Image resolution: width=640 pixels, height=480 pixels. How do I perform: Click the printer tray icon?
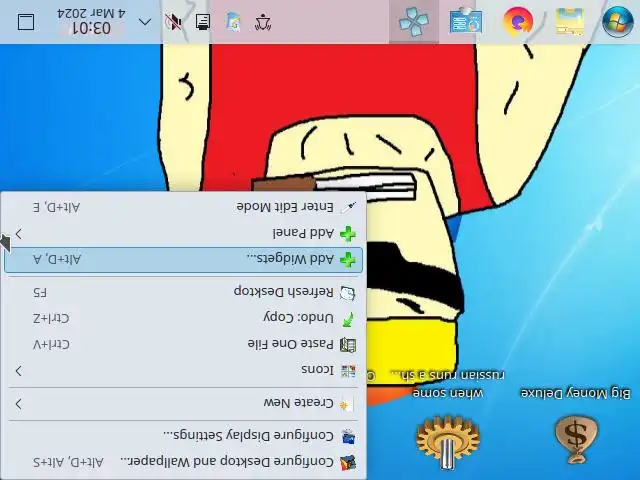[203, 22]
